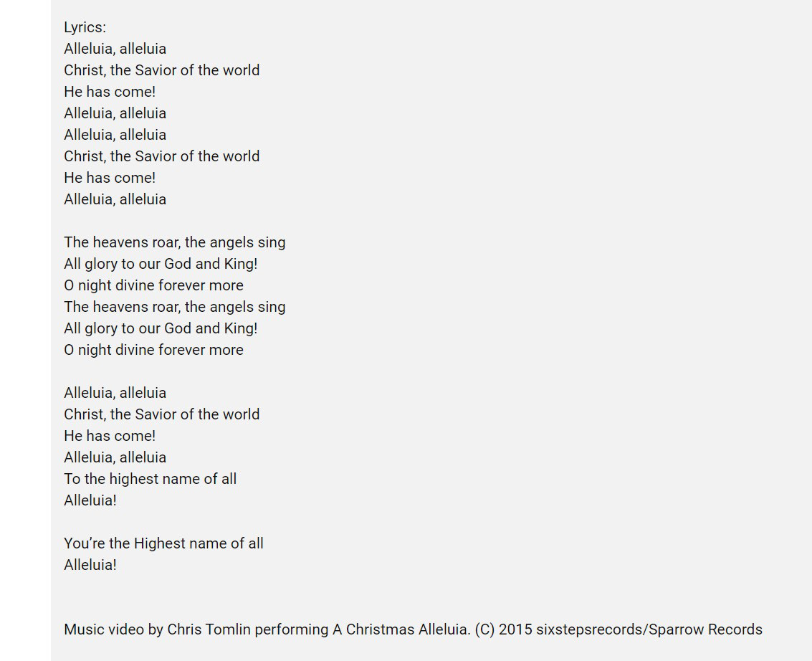Click the line "You're the Highest name of all"
Viewport: 812px width, 661px height.
point(163,543)
